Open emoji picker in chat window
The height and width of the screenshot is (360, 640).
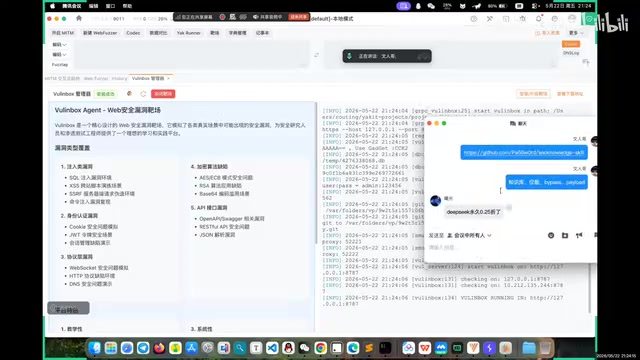[551, 235]
